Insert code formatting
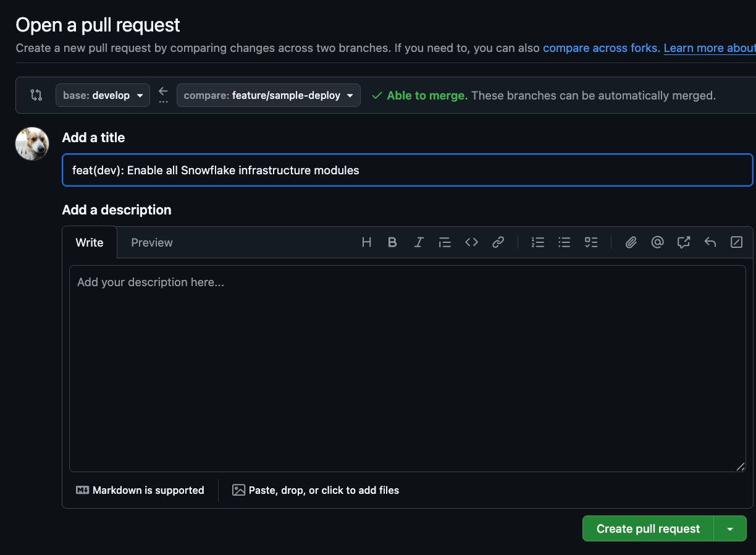 coord(471,242)
